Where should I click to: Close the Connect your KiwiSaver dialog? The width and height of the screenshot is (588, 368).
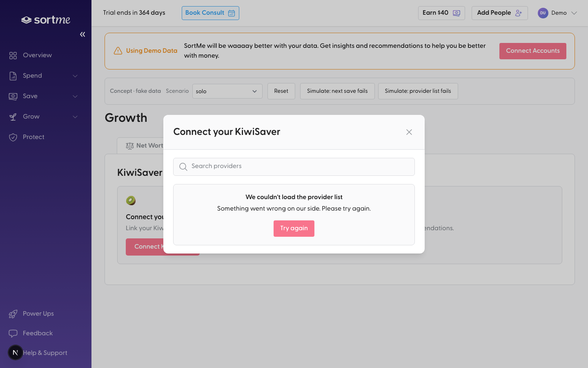pyautogui.click(x=409, y=132)
